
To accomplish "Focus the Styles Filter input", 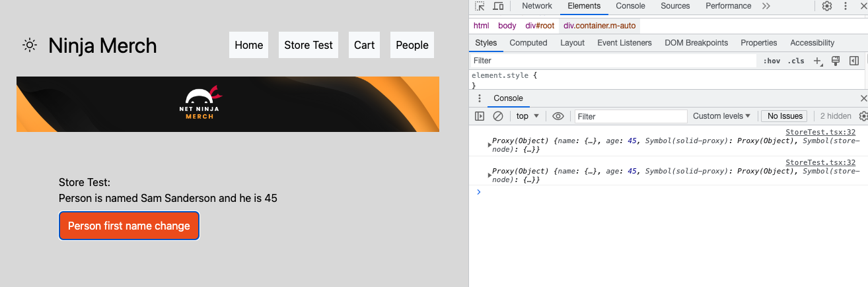I will click(x=613, y=61).
